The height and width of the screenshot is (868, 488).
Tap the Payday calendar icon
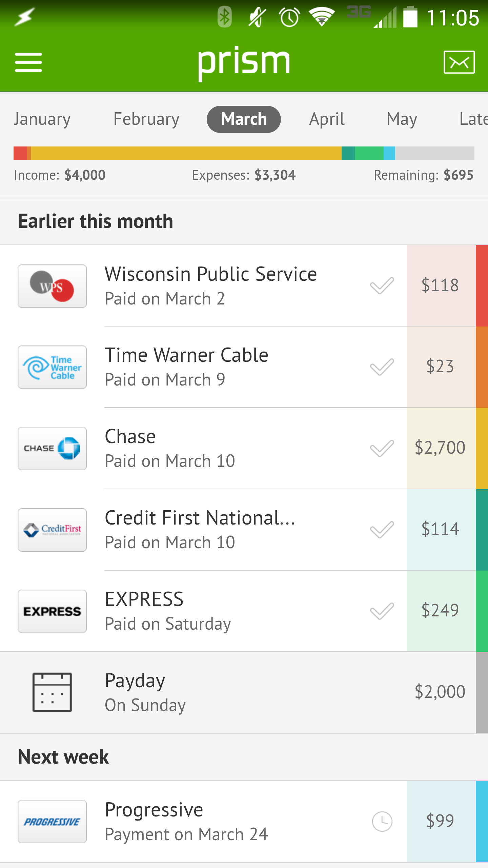point(52,692)
